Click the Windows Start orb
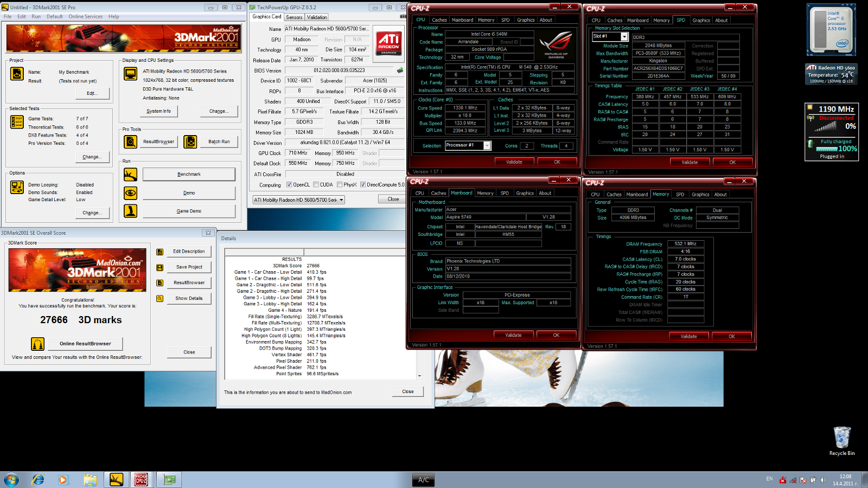This screenshot has height=488, width=868. pyautogui.click(x=11, y=480)
